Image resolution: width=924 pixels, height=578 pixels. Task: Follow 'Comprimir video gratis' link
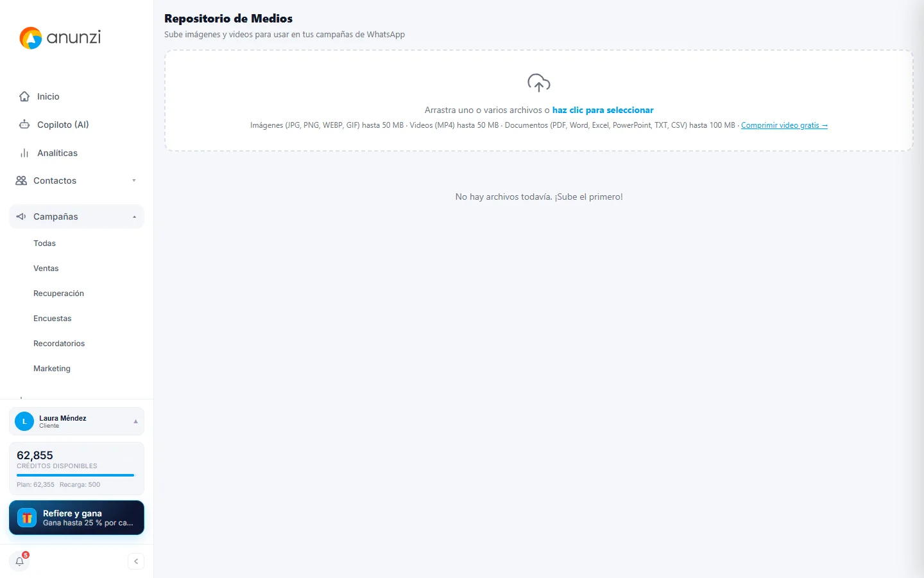[784, 125]
